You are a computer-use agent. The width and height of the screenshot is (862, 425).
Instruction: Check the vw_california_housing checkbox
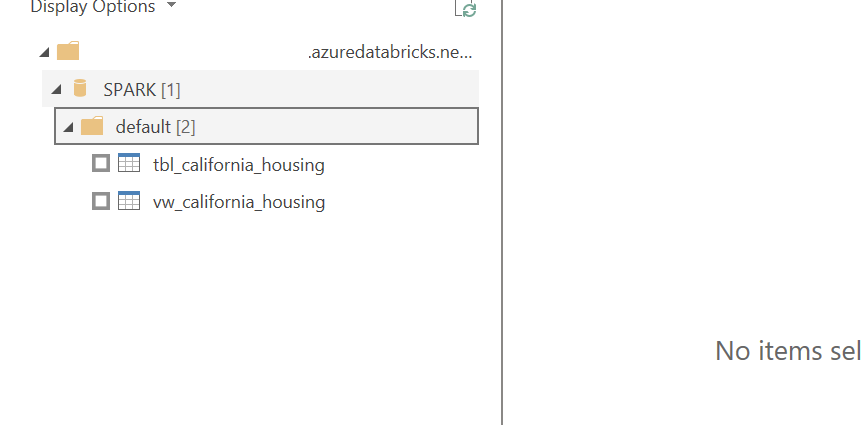[101, 201]
